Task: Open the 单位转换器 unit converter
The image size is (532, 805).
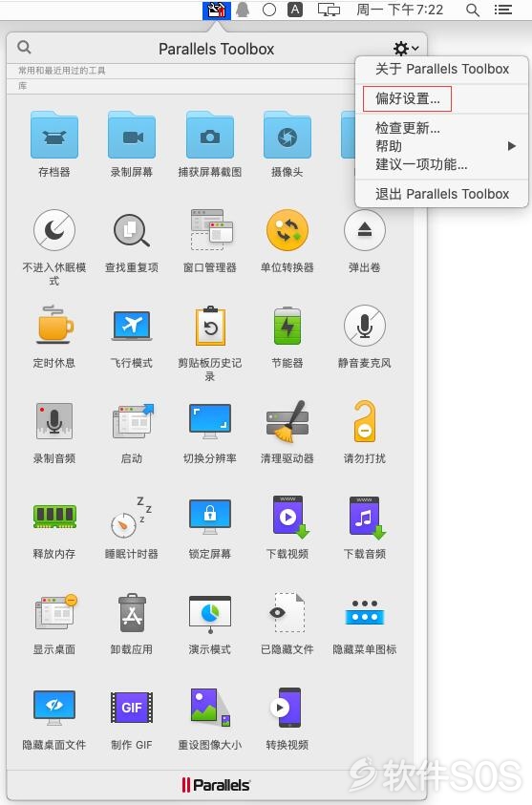Action: tap(287, 240)
